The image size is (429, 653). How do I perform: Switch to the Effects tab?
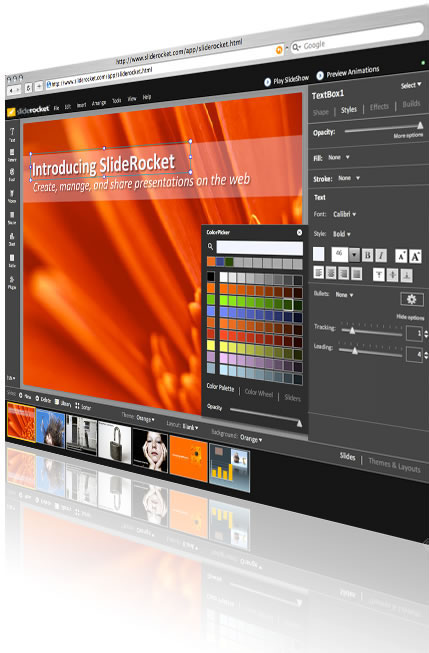379,107
